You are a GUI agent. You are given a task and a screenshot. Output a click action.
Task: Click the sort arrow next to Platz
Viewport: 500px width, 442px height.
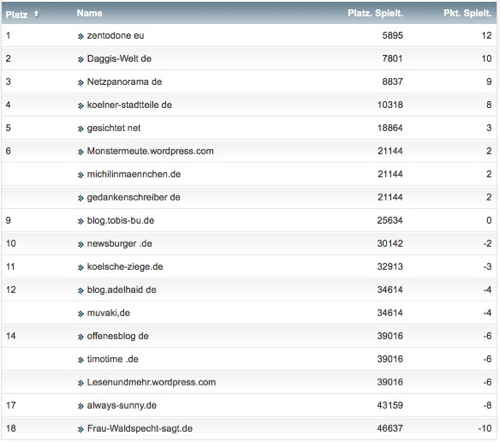coord(36,14)
